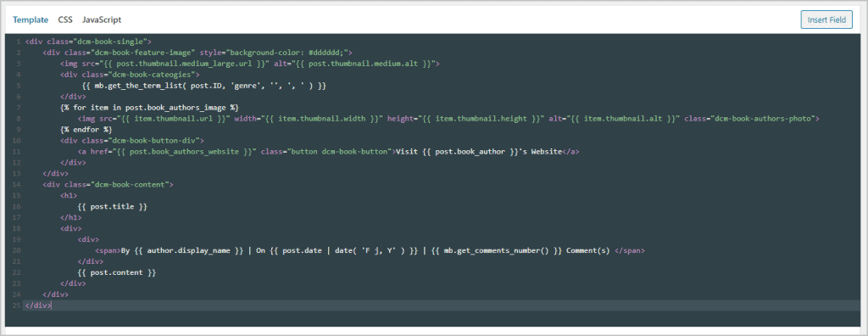
Task: Click line number 8 in the gutter
Action: pos(19,118)
